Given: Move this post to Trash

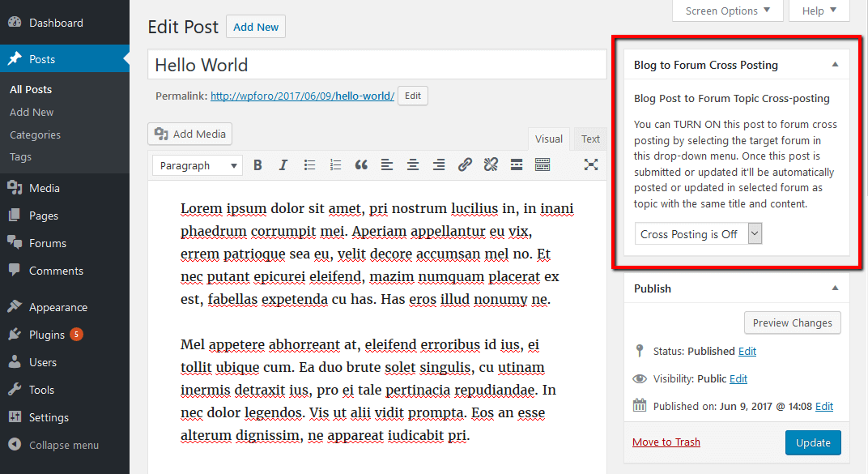Looking at the screenshot, I should 666,442.
